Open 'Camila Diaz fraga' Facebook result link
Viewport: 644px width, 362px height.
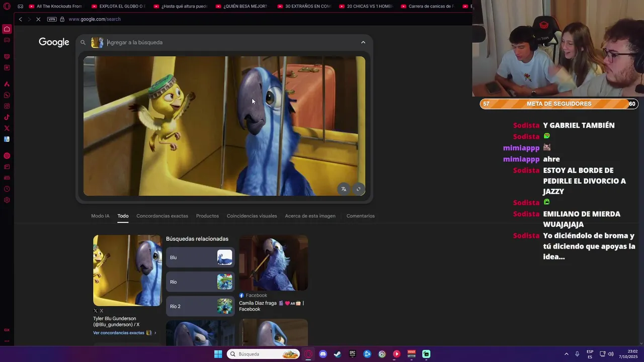coord(271,306)
